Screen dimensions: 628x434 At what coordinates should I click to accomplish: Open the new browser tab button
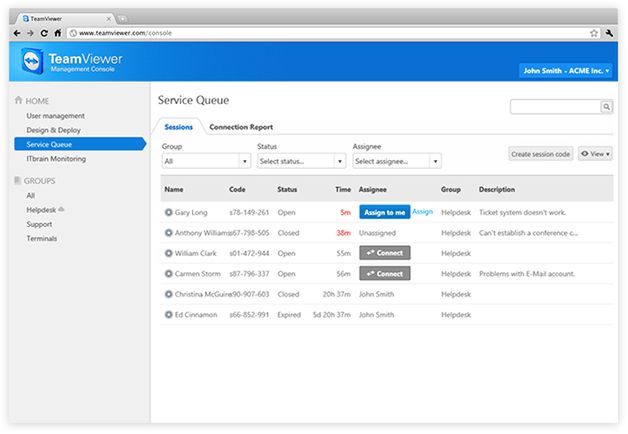tap(122, 18)
